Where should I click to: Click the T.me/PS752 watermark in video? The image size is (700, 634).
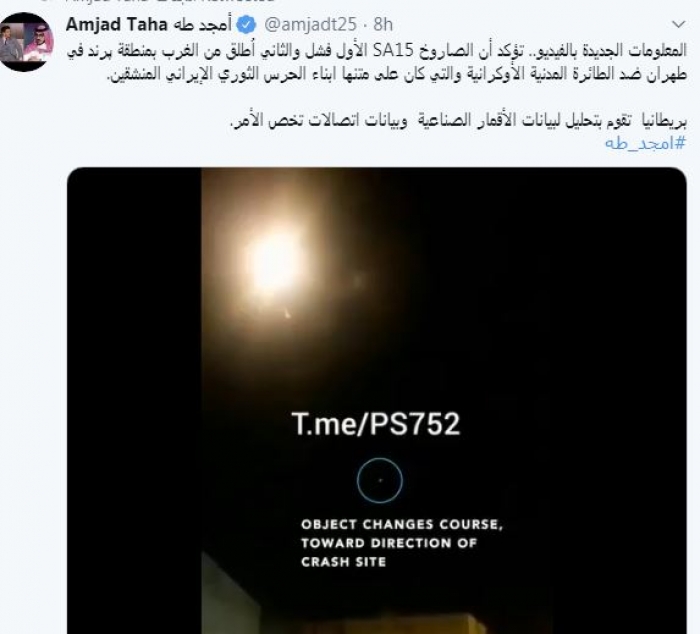coord(376,424)
